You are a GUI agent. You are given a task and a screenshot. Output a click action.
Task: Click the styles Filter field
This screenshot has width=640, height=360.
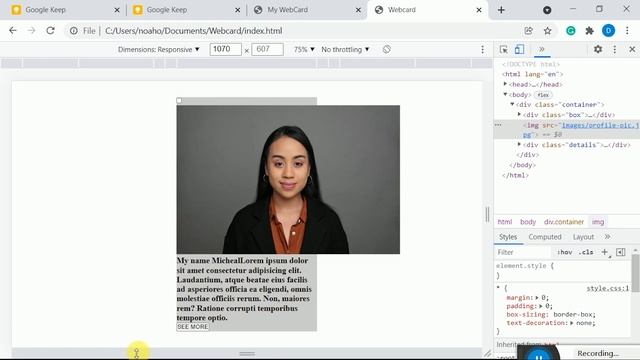(x=524, y=252)
